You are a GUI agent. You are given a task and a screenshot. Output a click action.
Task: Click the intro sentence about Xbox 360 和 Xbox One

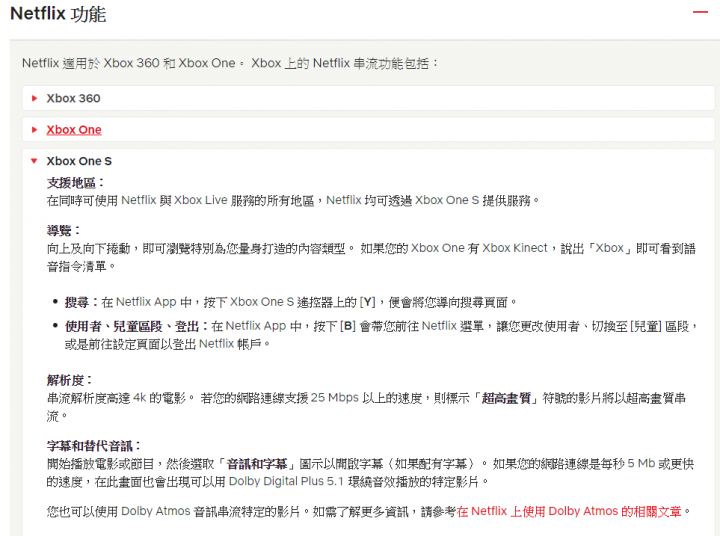[x=230, y=63]
